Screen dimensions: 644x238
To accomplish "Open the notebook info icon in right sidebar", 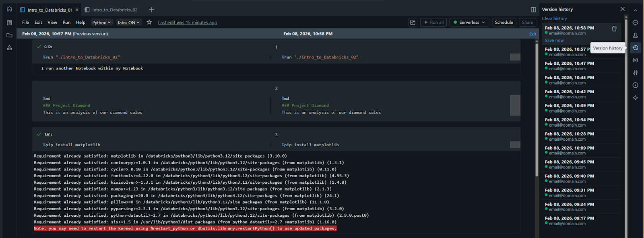I will (x=635, y=85).
